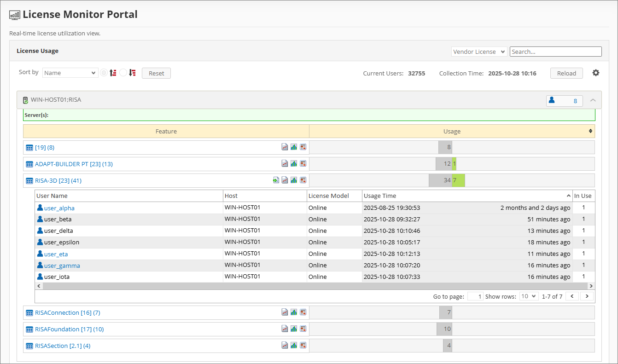The height and width of the screenshot is (364, 618).
Task: Open bar chart view for ADAPT-BUILDER PT
Action: [x=294, y=163]
